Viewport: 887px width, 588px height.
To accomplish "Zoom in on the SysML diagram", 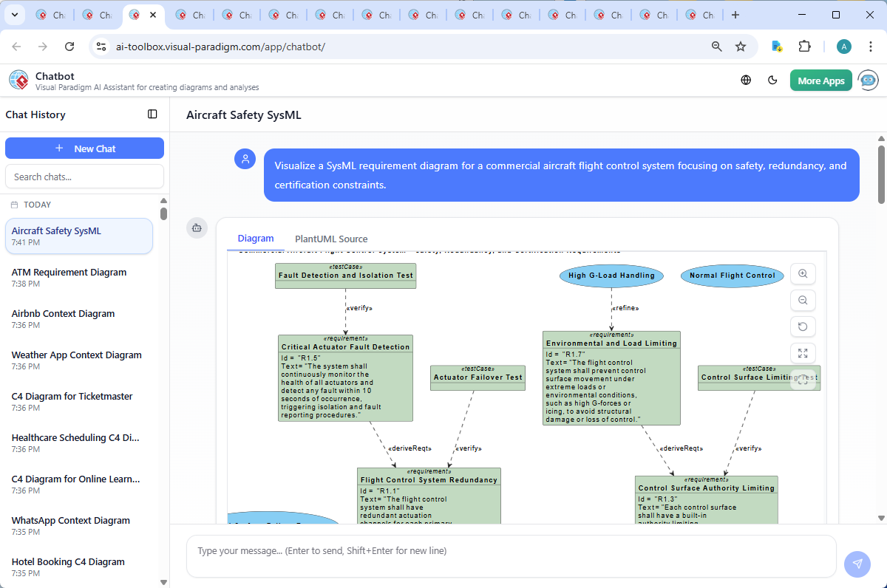I will coord(803,273).
